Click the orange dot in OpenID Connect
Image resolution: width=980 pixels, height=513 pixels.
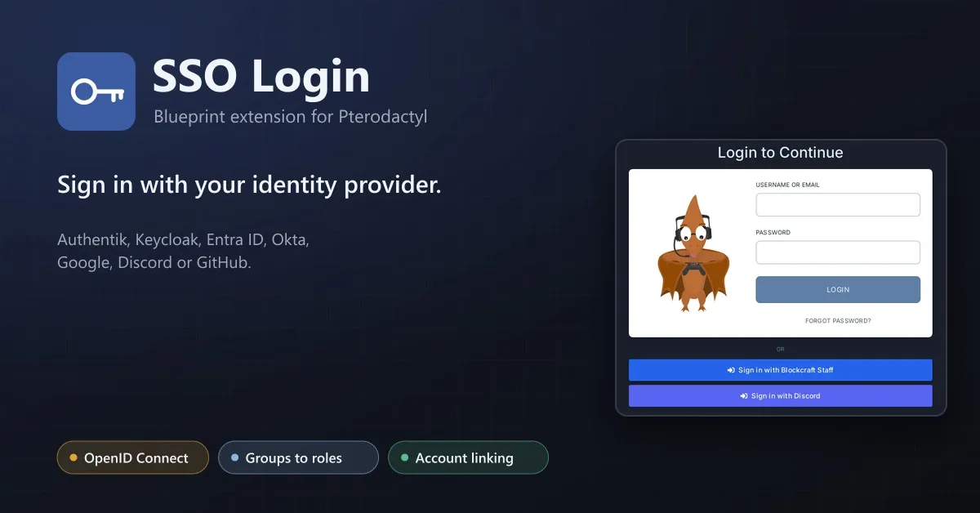click(73, 457)
